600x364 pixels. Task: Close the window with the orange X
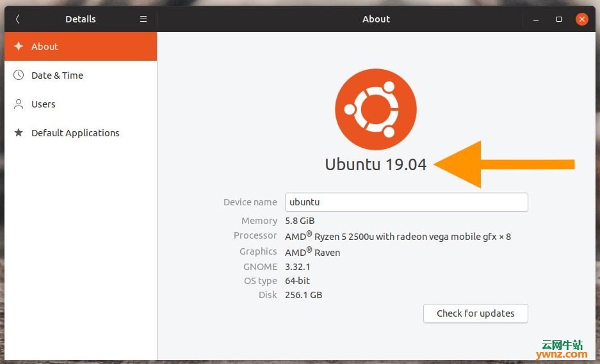581,19
